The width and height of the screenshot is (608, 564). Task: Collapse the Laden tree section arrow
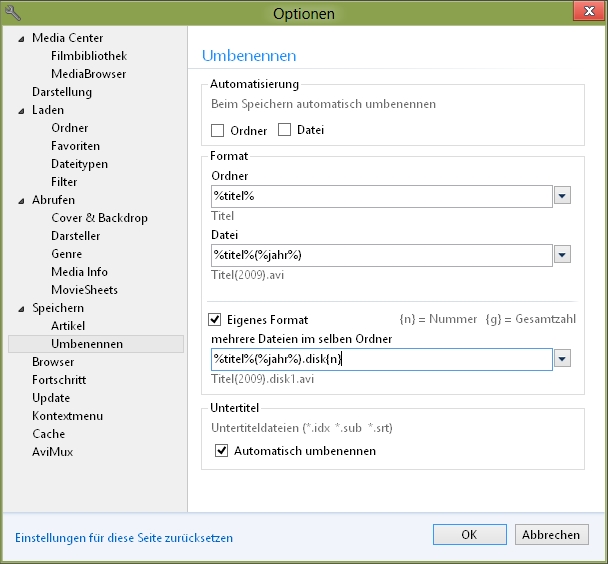[x=21, y=111]
